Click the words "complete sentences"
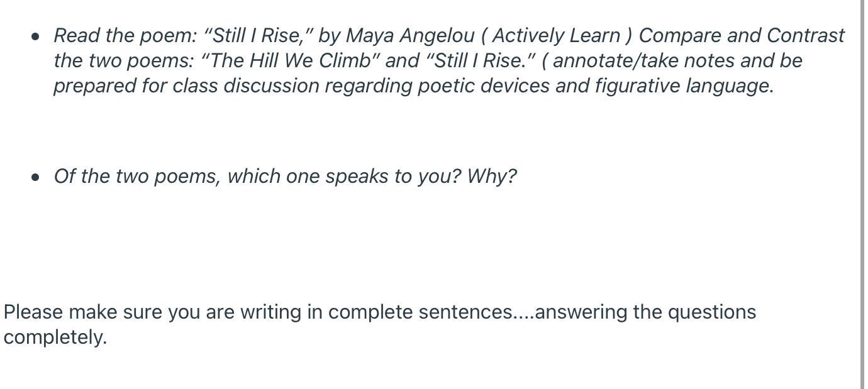This screenshot has height=389, width=868. tap(420, 312)
